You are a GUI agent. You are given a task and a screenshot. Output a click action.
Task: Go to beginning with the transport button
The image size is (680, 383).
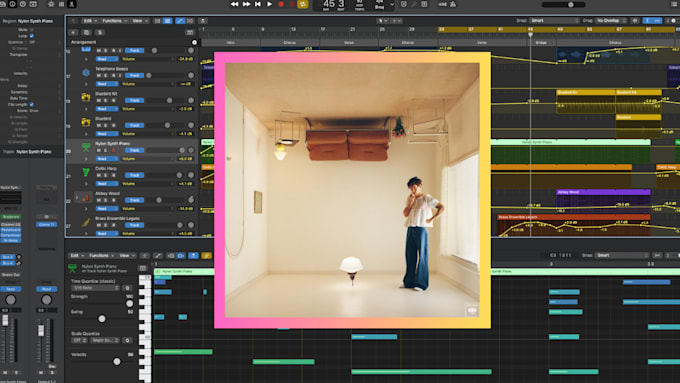(258, 4)
